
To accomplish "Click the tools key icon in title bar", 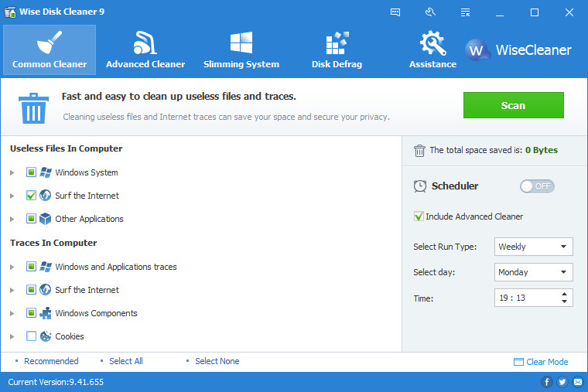I will pos(430,12).
